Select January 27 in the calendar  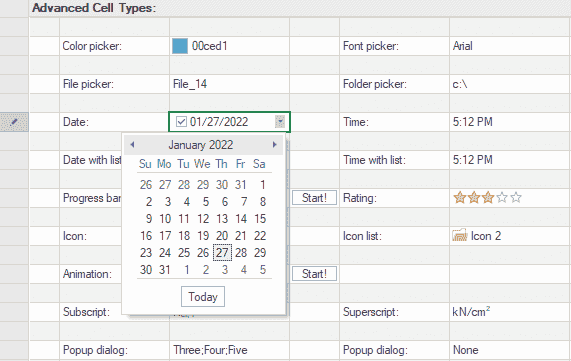coord(222,253)
